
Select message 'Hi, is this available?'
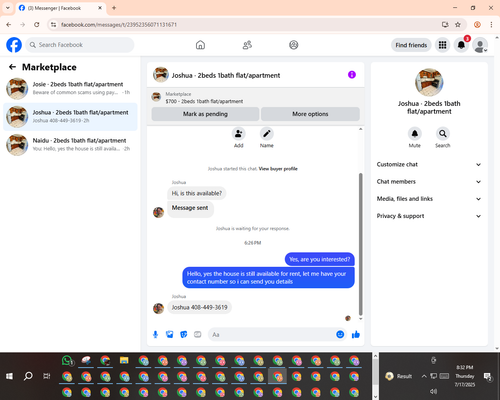[x=197, y=193]
